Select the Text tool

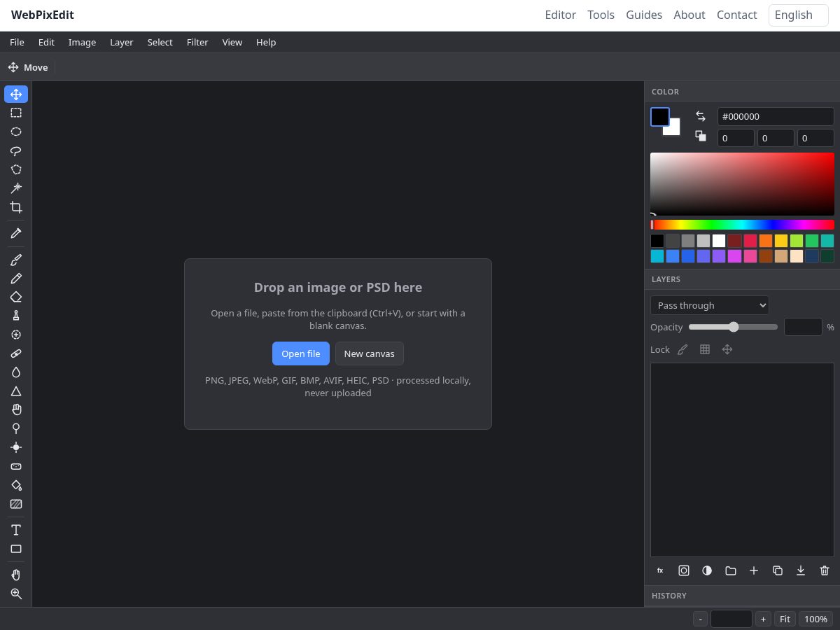coord(16,530)
